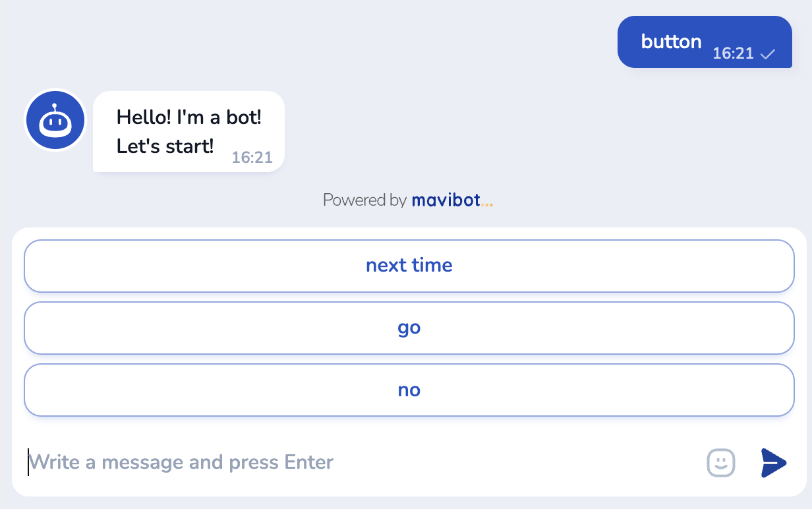812x509 pixels.
Task: Click the robot avatar icon
Action: (x=55, y=121)
